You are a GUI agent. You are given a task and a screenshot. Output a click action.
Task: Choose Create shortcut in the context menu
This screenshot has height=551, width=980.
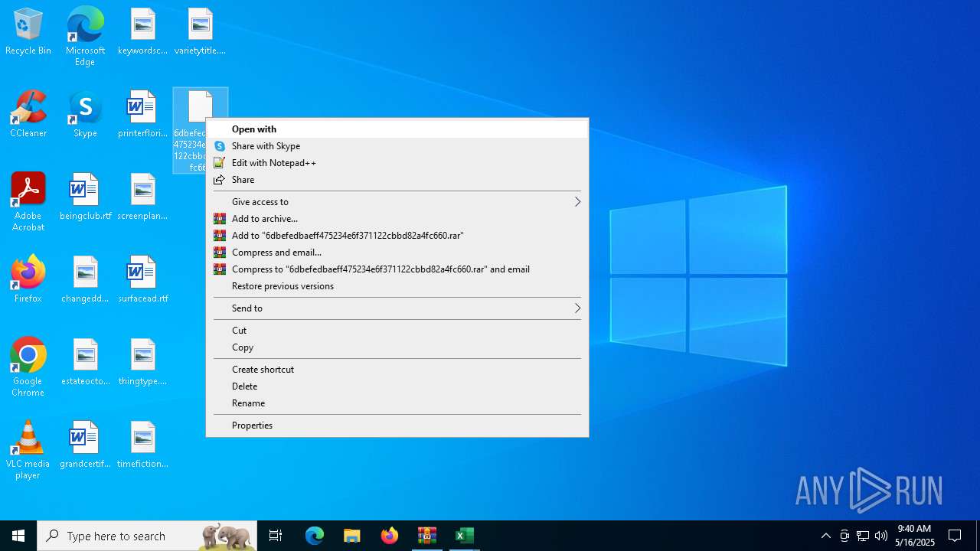(397, 370)
